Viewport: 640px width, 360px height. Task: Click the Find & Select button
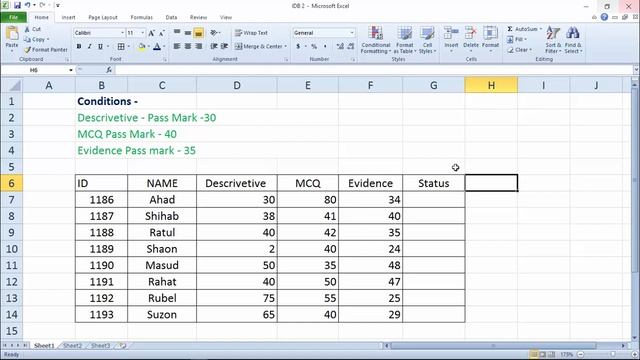point(573,40)
